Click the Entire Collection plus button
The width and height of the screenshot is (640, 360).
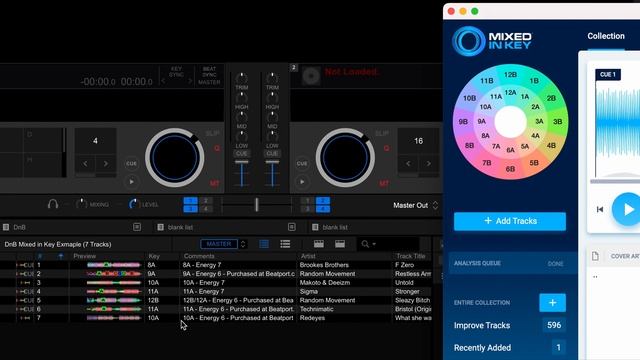coord(552,302)
